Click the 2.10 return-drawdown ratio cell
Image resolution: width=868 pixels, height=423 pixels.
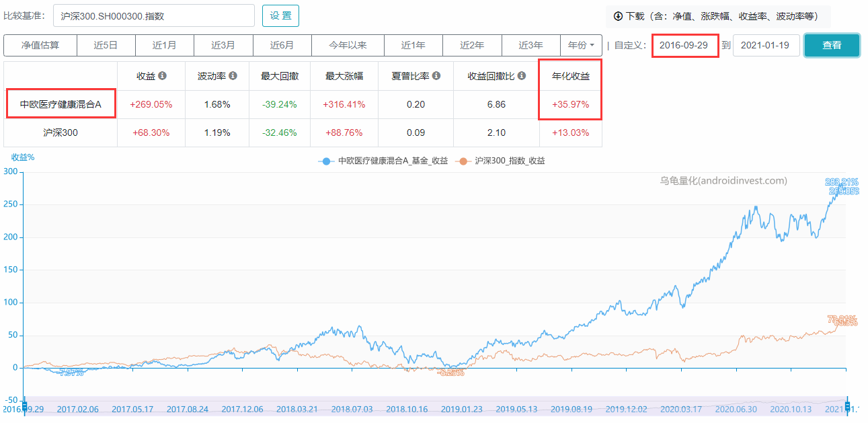pos(496,132)
